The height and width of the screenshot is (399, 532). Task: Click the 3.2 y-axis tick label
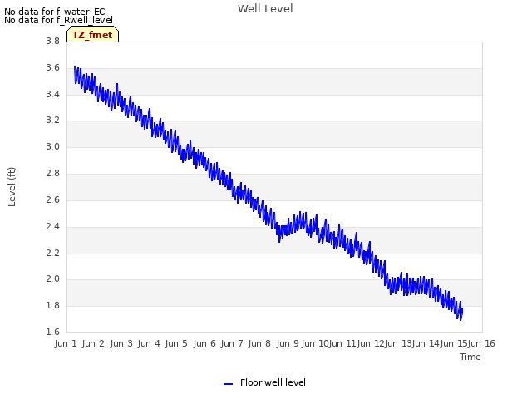click(52, 120)
